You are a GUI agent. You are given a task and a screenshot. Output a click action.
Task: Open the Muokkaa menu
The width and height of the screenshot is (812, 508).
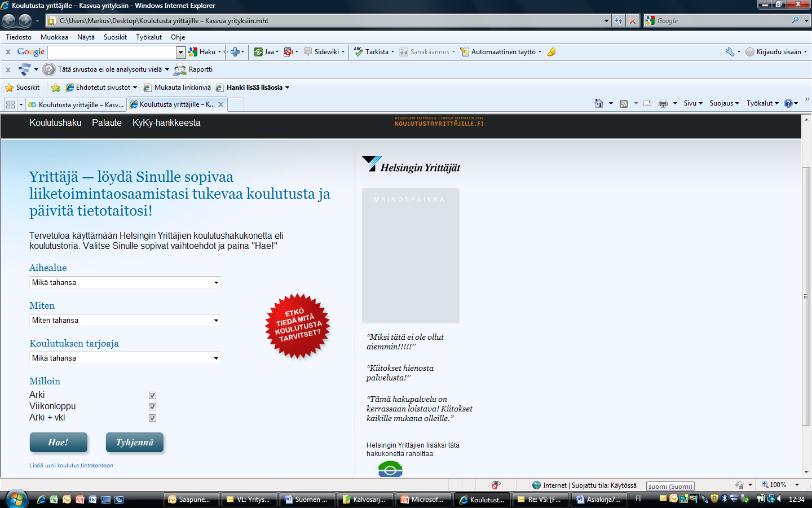[x=54, y=37]
